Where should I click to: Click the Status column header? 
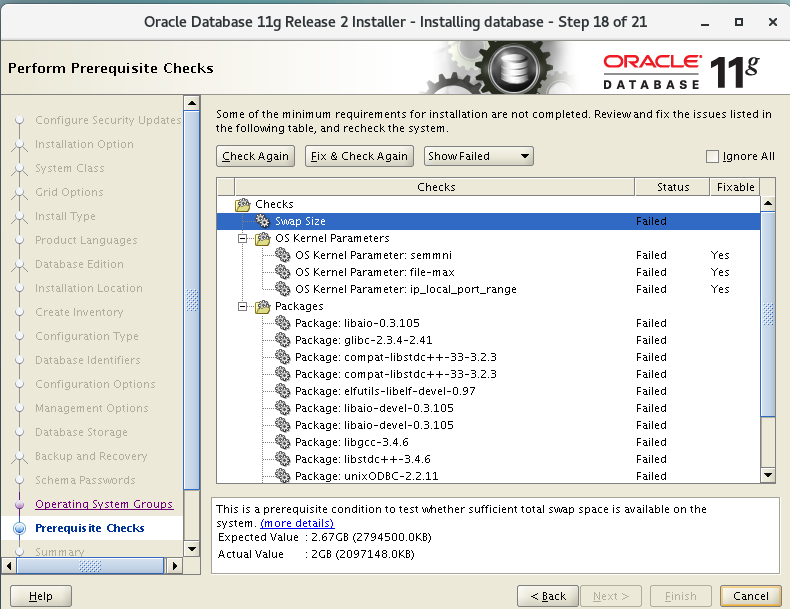tap(673, 187)
